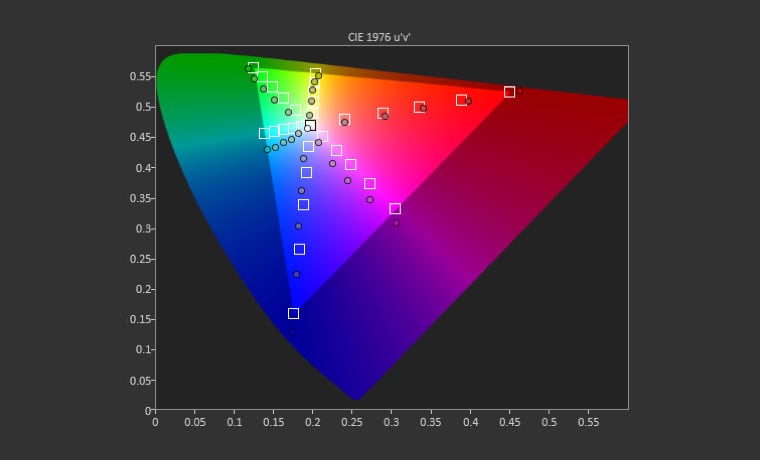Click the magenta secondary target square

pos(395,209)
